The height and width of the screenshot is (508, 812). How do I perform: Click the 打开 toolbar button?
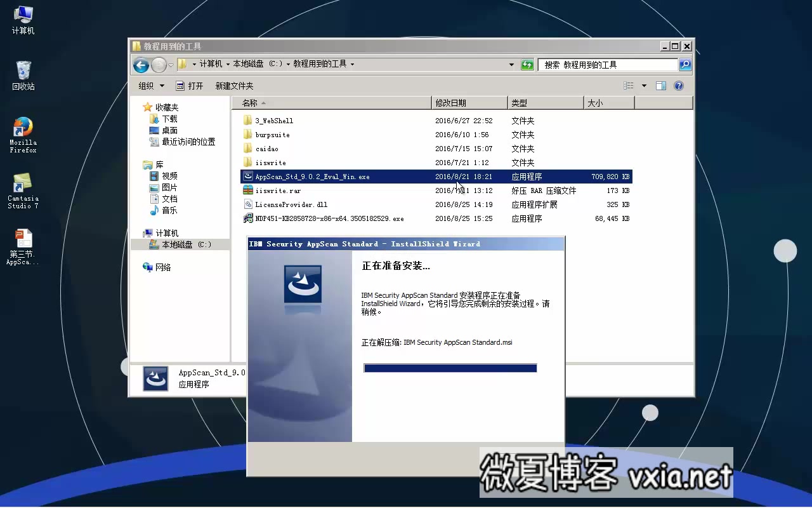pyautogui.click(x=189, y=86)
